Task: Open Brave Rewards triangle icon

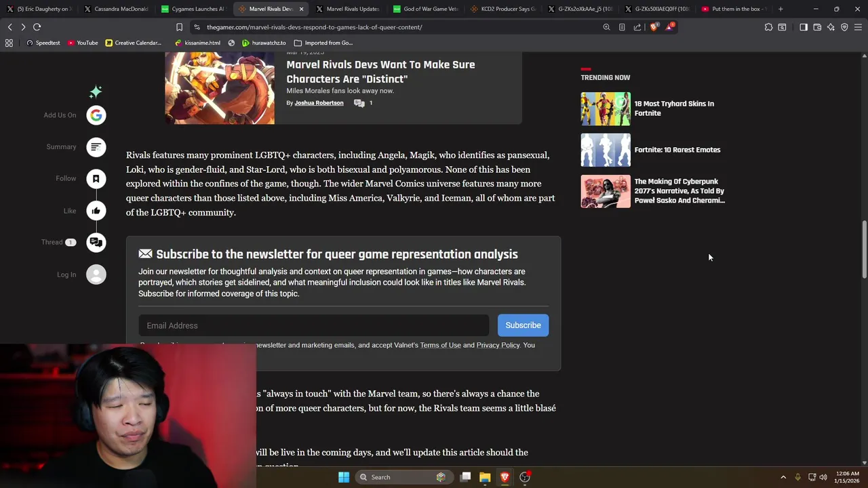Action: click(x=670, y=27)
